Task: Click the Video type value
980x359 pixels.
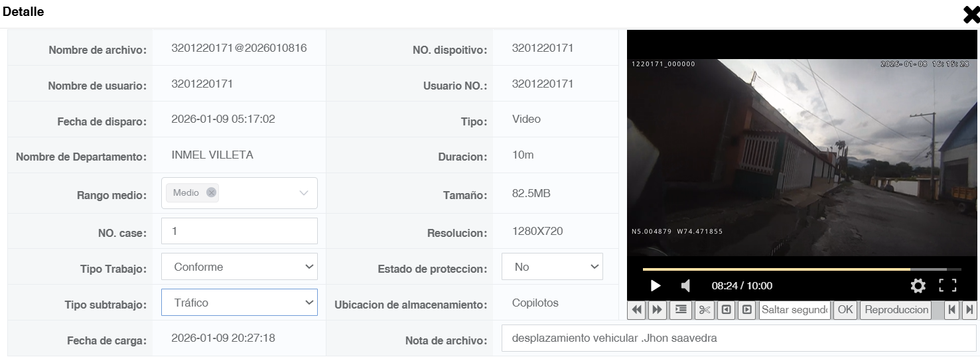Action: (526, 119)
